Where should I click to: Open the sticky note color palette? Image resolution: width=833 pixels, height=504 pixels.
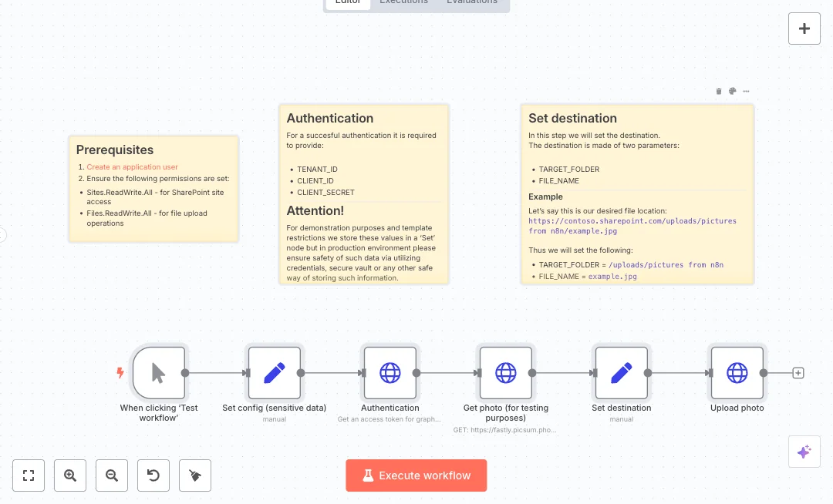[733, 91]
